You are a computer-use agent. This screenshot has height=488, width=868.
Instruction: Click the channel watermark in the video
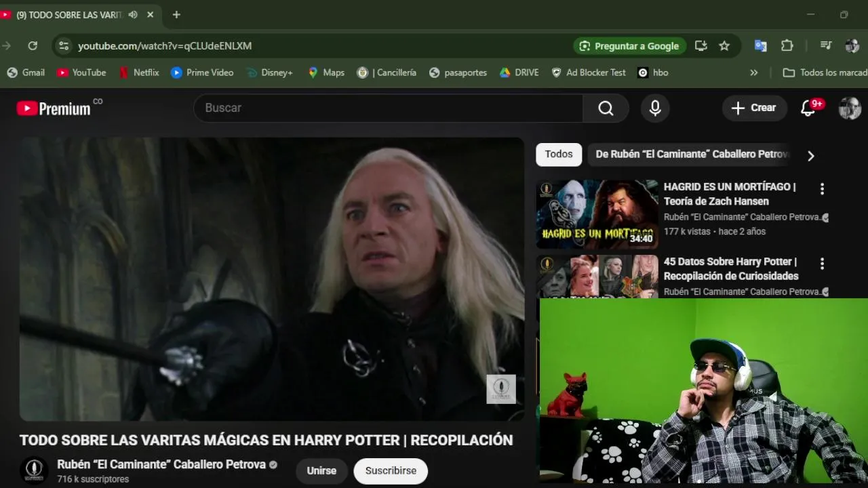[x=501, y=389]
